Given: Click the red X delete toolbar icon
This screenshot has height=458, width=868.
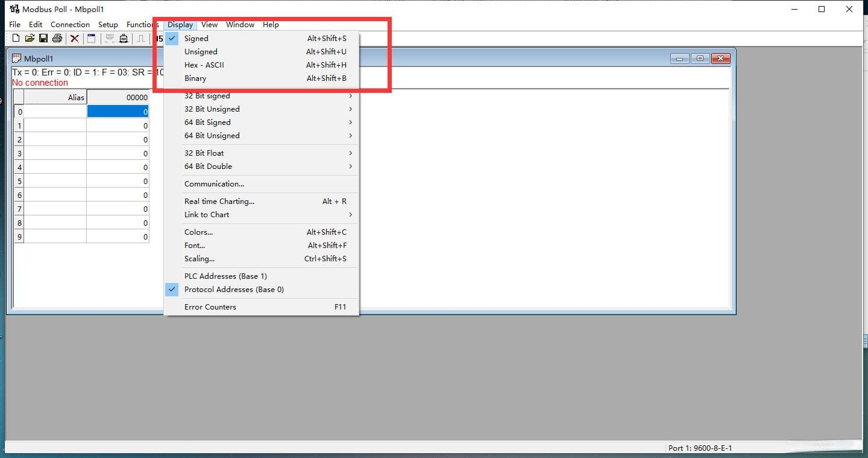Looking at the screenshot, I should click(75, 39).
